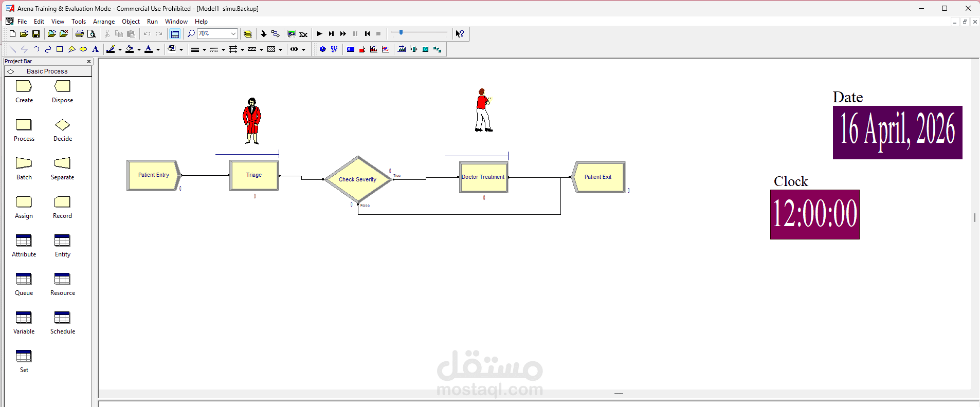The width and height of the screenshot is (980, 407).
Task: Select the Dispose module in Basic Process
Action: [x=63, y=91]
